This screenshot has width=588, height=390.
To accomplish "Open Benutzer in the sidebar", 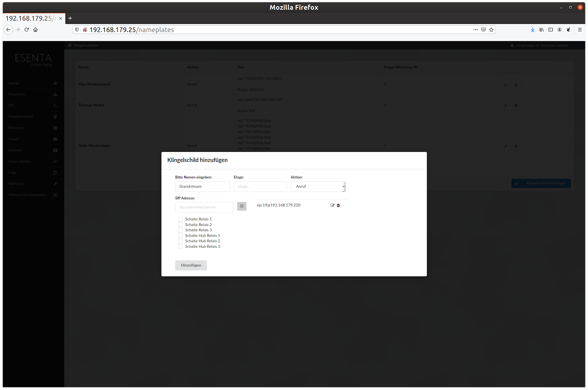I will pyautogui.click(x=32, y=128).
